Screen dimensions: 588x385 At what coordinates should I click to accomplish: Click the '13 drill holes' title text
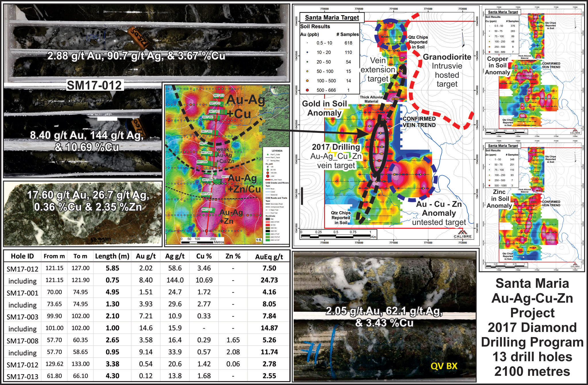[532, 357]
